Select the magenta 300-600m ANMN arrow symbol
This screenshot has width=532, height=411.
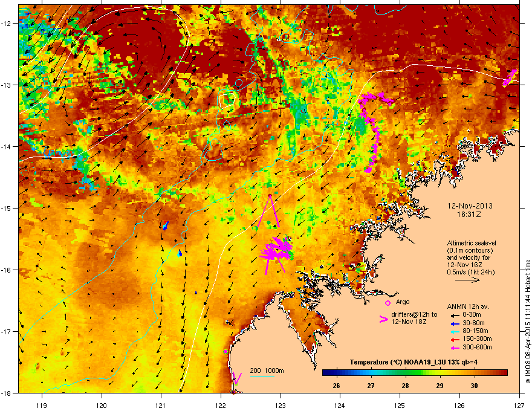[455, 348]
